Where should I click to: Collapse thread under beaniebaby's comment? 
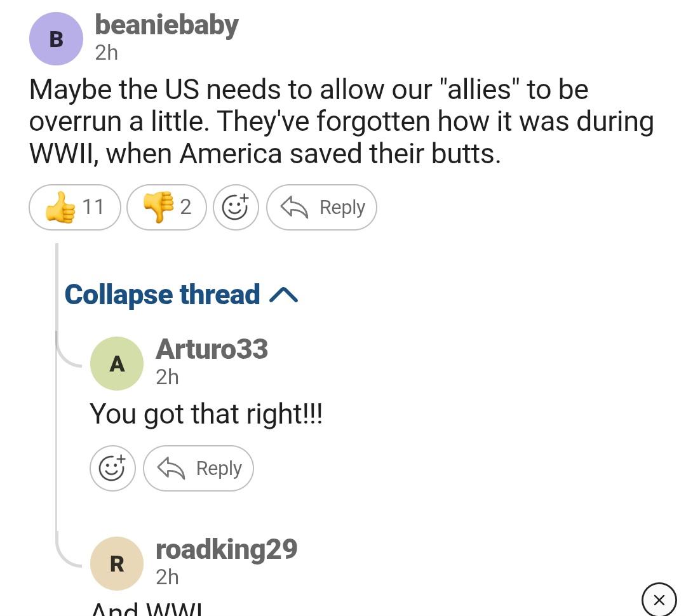pyautogui.click(x=181, y=295)
